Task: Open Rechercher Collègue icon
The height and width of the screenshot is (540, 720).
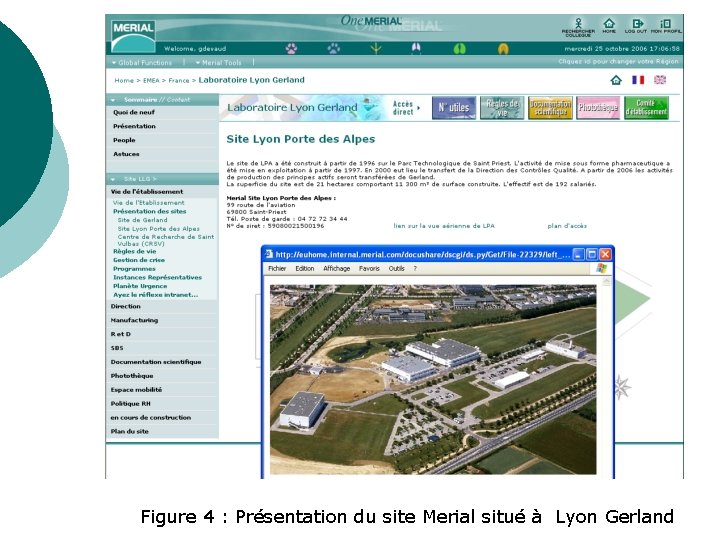Action: click(x=578, y=27)
